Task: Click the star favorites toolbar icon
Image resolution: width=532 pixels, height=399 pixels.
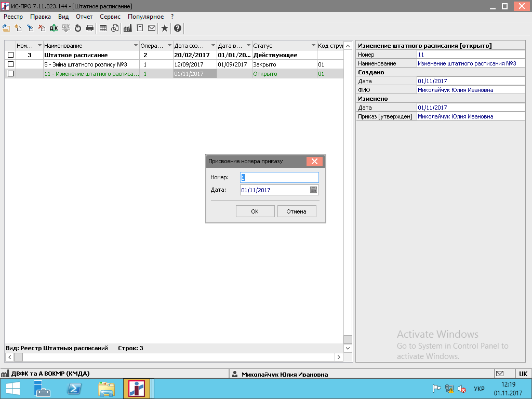Action: tap(164, 28)
